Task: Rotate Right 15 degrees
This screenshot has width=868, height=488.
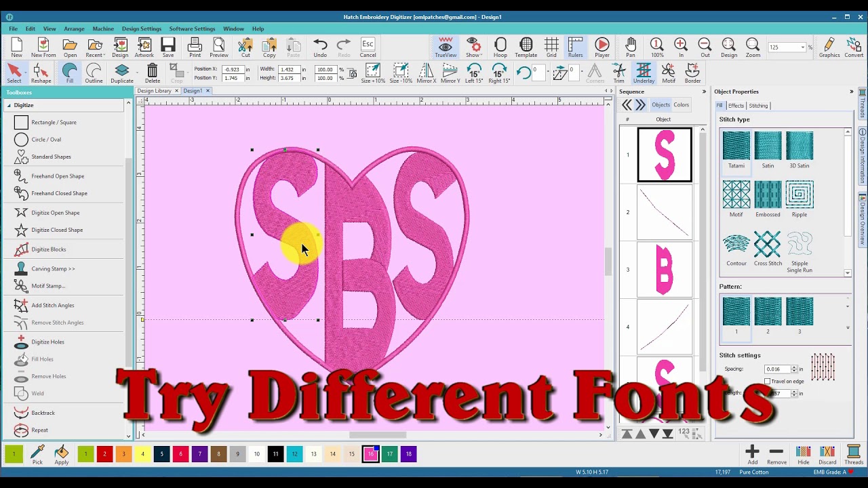Action: pyautogui.click(x=499, y=73)
